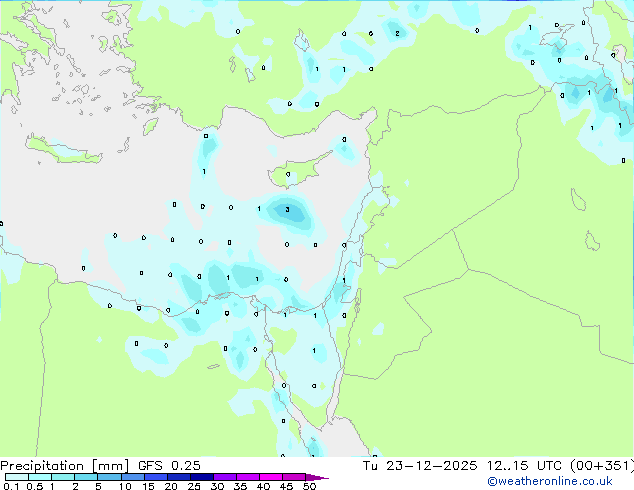The width and height of the screenshot is (634, 490).
Task: Click the legend label '35'
Action: click(240, 486)
